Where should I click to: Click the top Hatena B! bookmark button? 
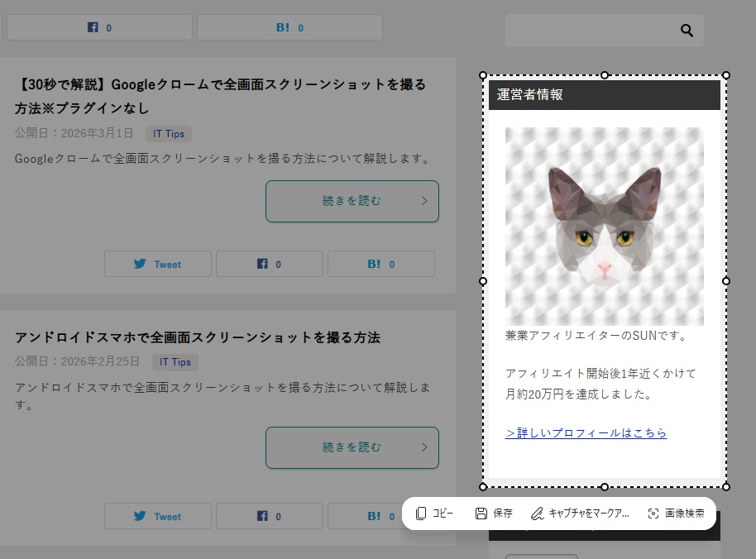point(289,27)
